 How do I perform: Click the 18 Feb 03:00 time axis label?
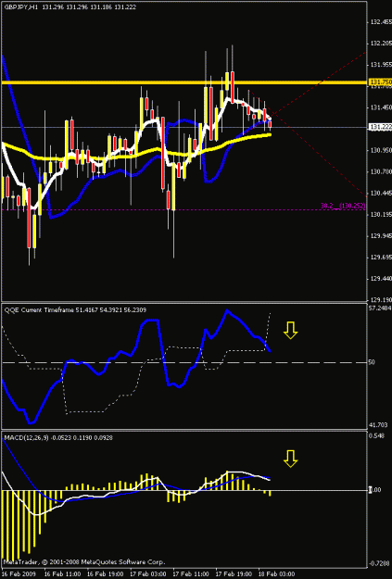pos(277,574)
